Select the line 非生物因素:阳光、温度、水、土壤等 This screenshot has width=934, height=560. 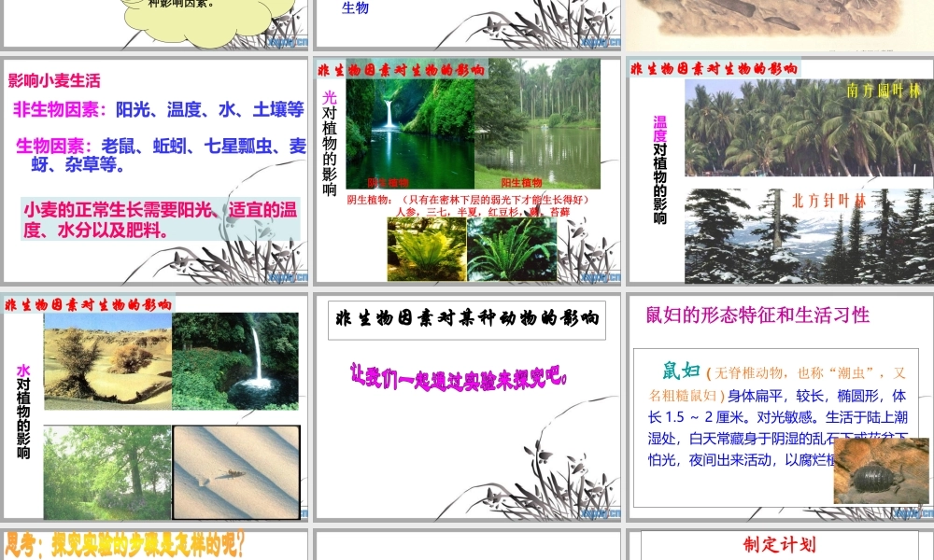[159, 109]
